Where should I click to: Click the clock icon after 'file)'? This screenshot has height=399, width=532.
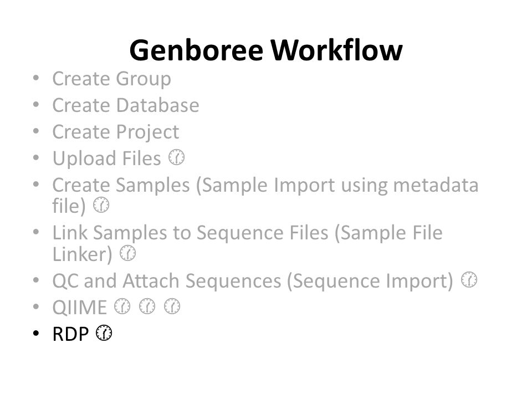click(101, 205)
